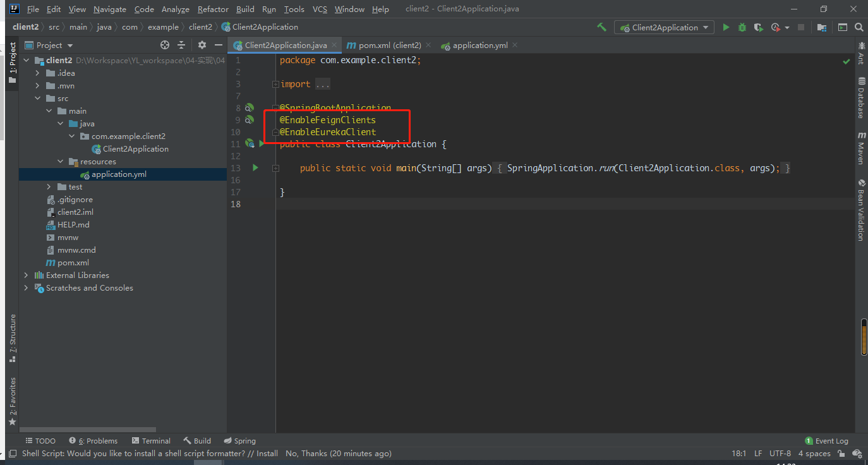Click the Run Anything icon
The height and width of the screenshot is (465, 868).
click(x=842, y=27)
